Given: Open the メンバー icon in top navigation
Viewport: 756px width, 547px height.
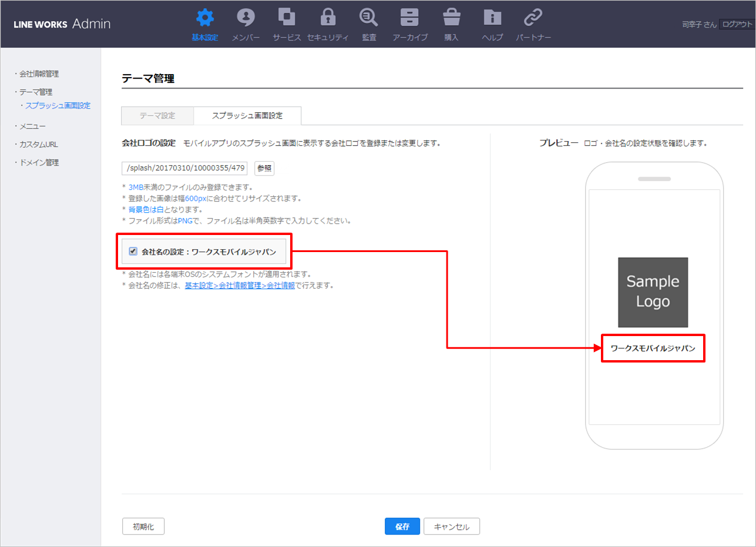Looking at the screenshot, I should point(246,18).
